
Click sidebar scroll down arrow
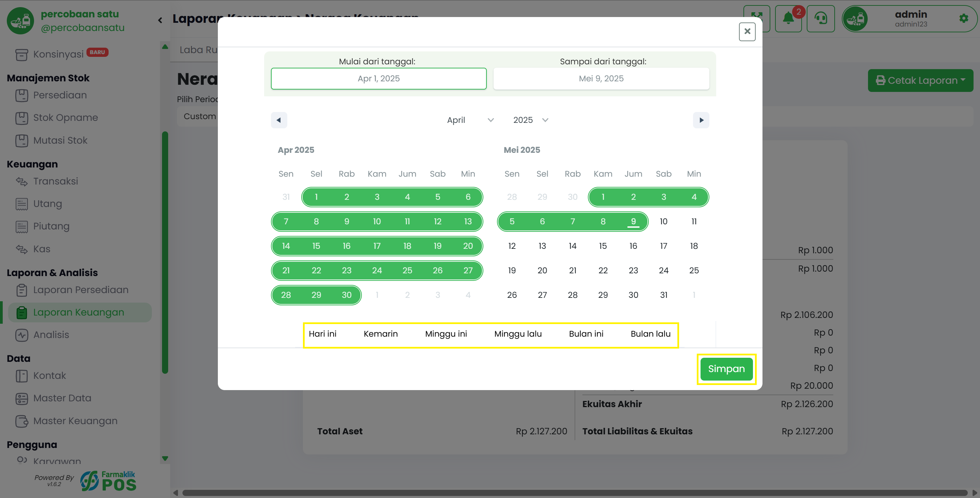(x=165, y=459)
